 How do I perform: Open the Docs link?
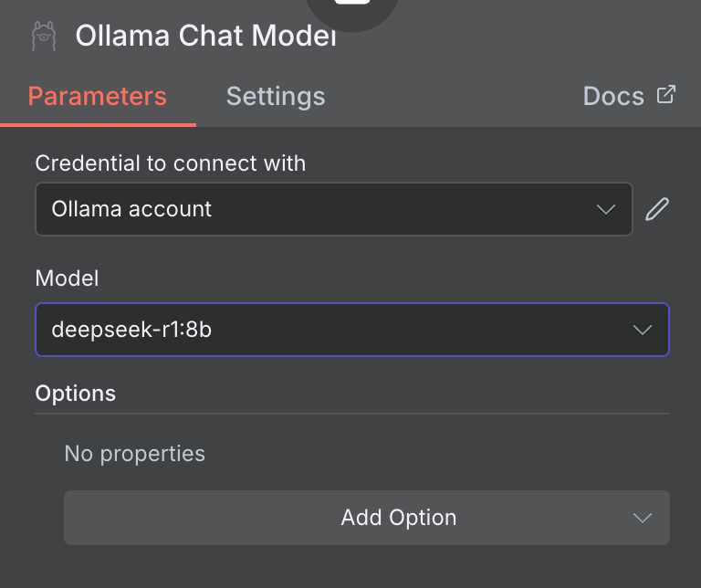point(613,96)
